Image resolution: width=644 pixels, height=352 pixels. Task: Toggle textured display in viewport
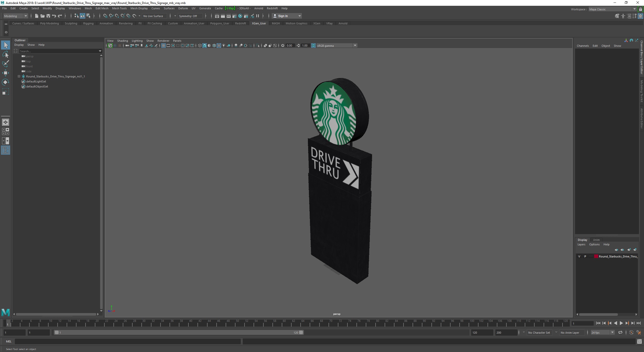point(219,46)
